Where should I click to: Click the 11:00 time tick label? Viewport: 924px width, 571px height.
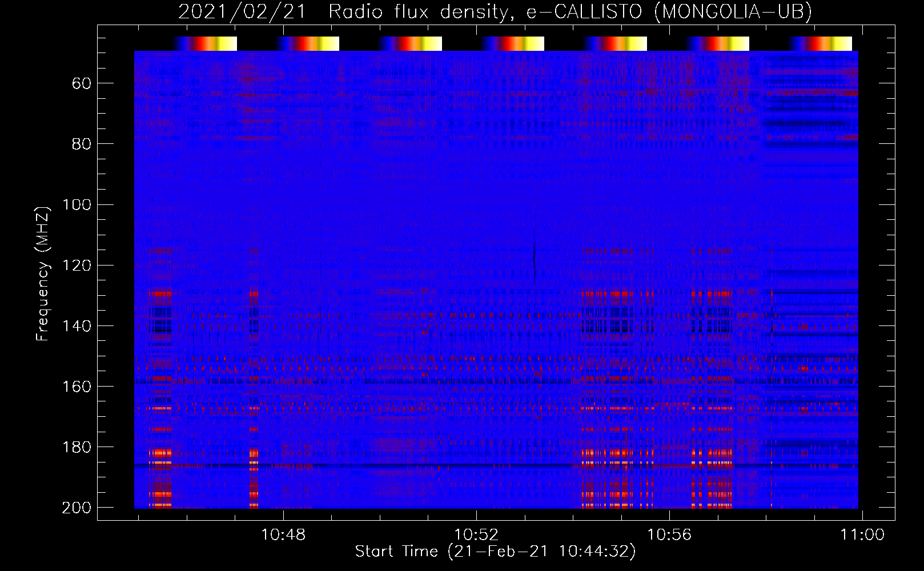[862, 534]
